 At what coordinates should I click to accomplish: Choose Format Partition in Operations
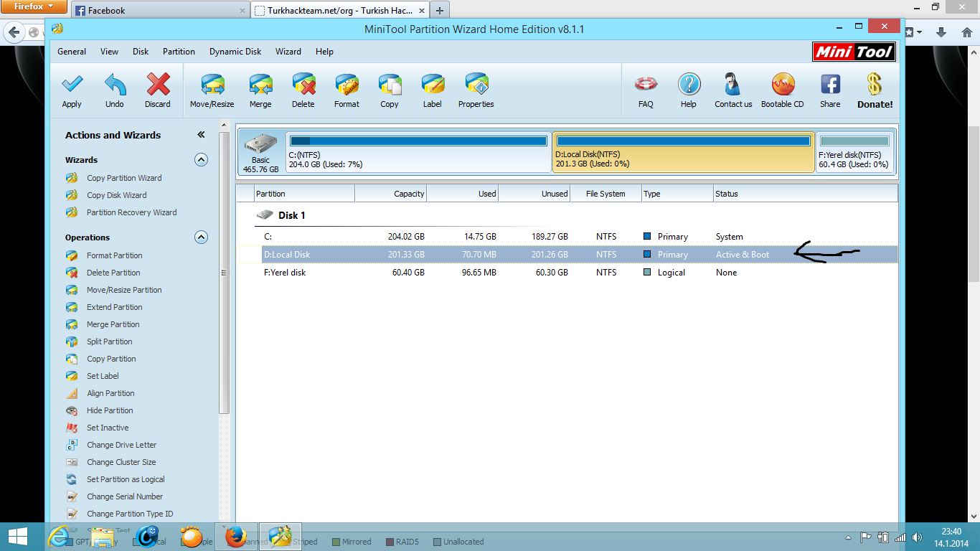[x=115, y=255]
